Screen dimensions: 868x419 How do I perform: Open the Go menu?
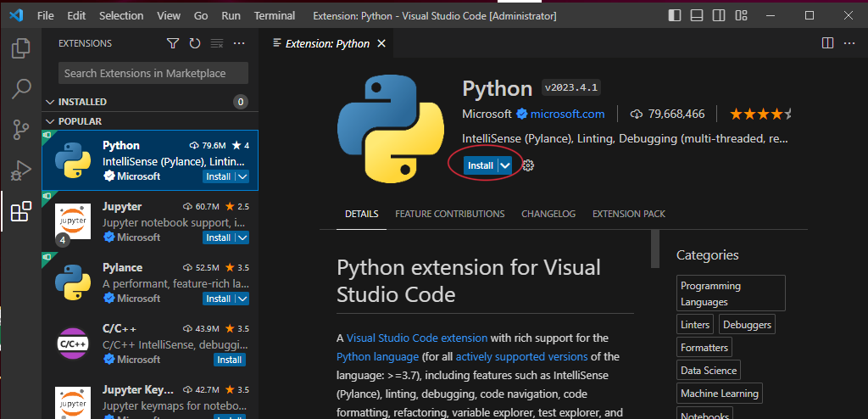201,15
